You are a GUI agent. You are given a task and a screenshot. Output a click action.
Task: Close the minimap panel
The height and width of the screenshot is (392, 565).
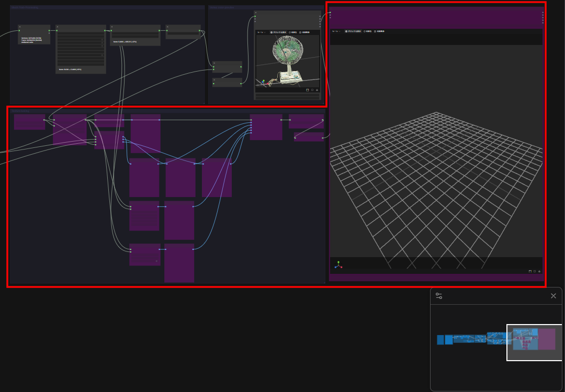click(x=553, y=296)
